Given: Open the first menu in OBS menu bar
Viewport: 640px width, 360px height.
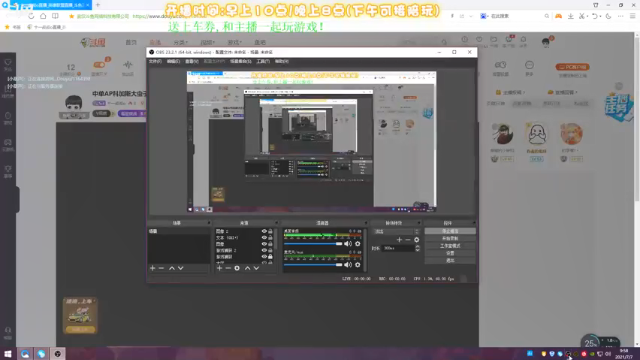Looking at the screenshot, I should [x=155, y=61].
